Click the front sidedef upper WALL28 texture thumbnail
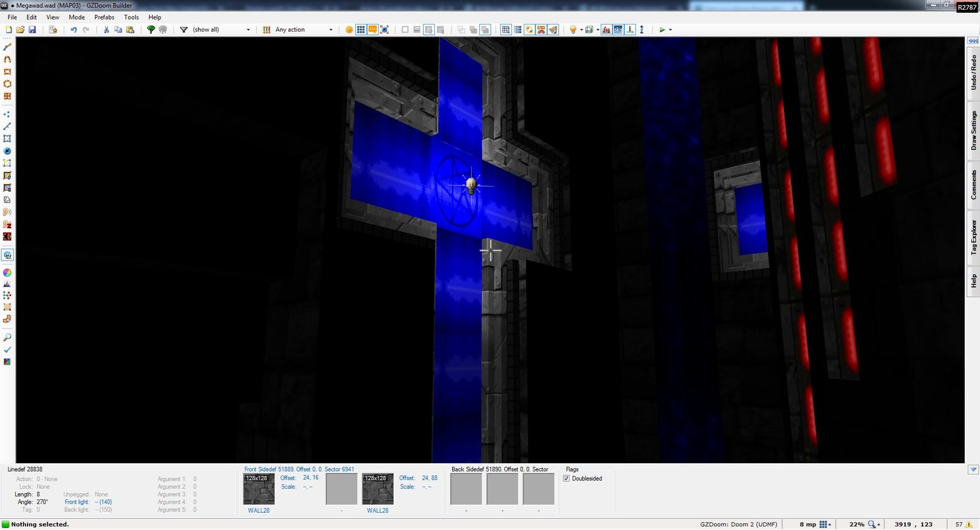 point(258,489)
